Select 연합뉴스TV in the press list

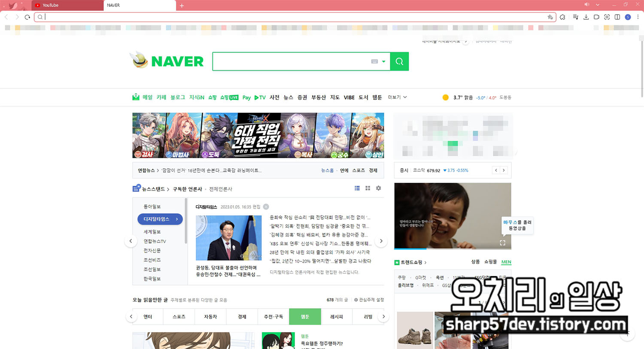click(x=155, y=241)
